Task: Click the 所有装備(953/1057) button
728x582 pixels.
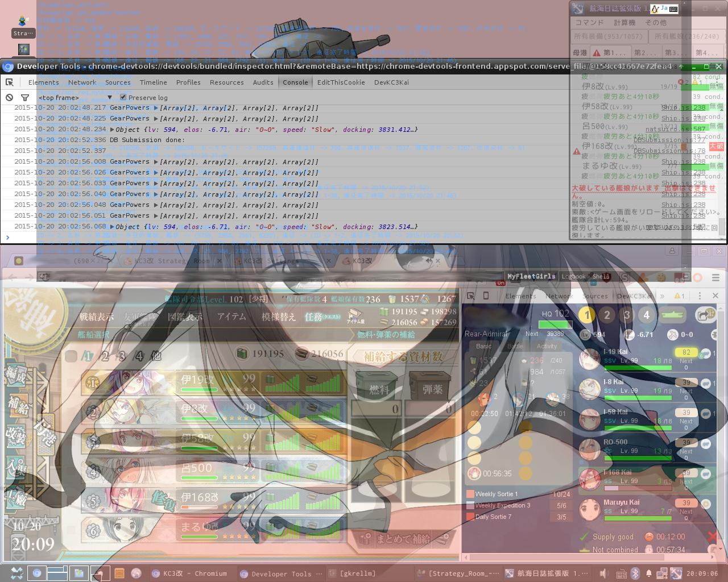Action: [x=609, y=36]
